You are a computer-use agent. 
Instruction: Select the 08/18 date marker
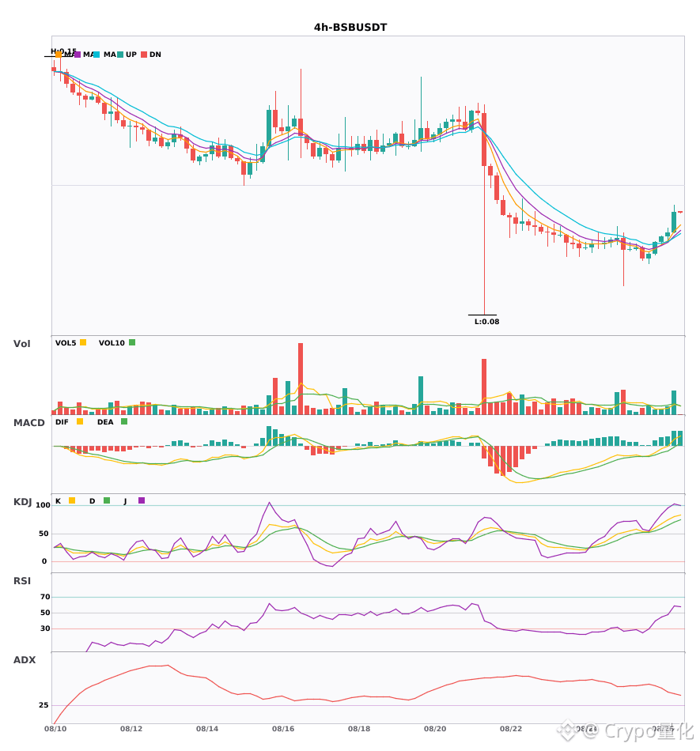click(x=359, y=729)
